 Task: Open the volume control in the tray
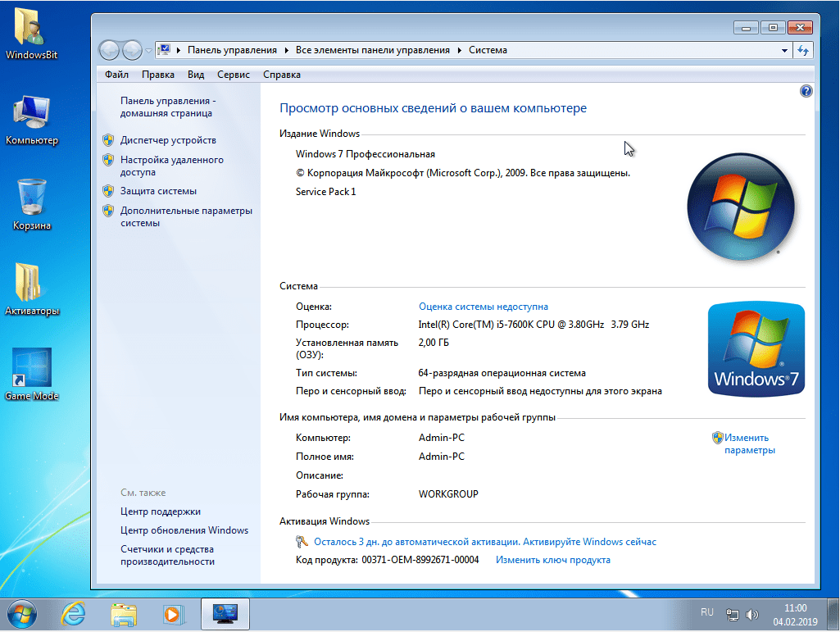(x=751, y=613)
